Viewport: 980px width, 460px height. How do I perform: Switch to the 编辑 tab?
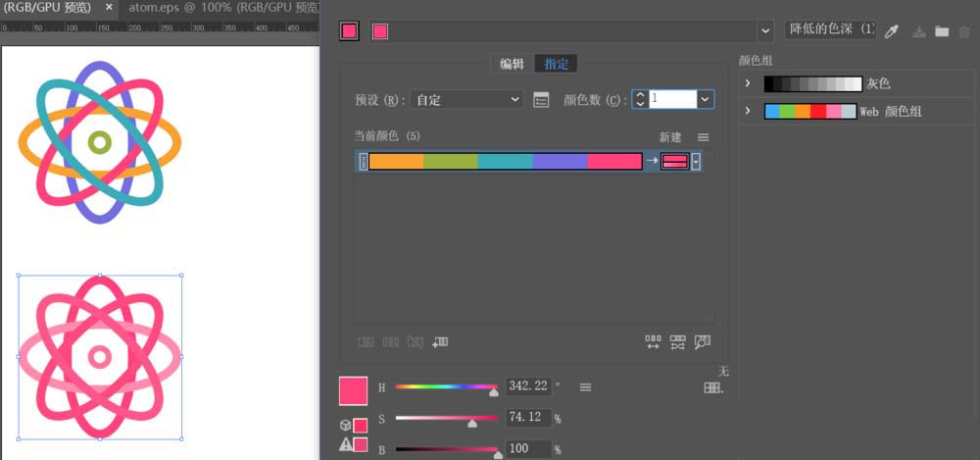pos(512,64)
